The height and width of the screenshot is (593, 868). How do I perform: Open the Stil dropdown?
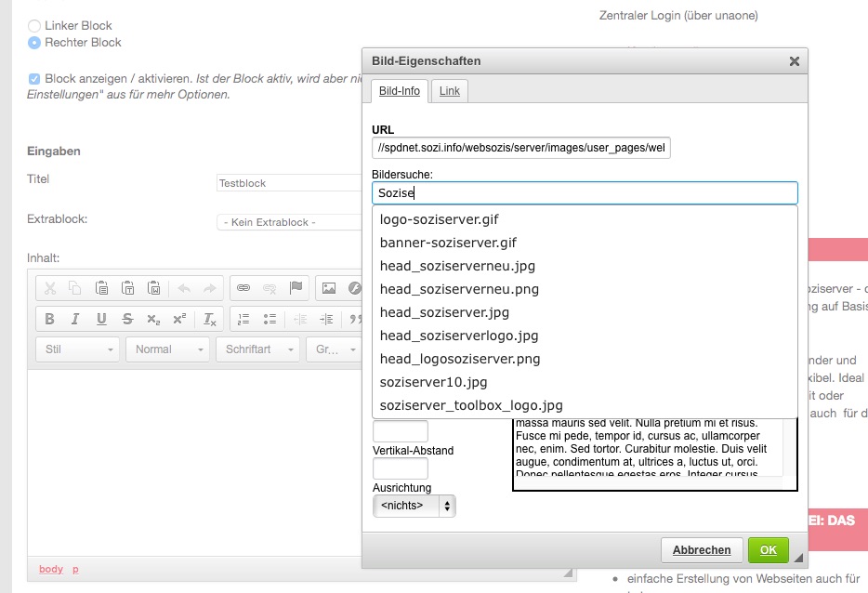pyautogui.click(x=77, y=349)
